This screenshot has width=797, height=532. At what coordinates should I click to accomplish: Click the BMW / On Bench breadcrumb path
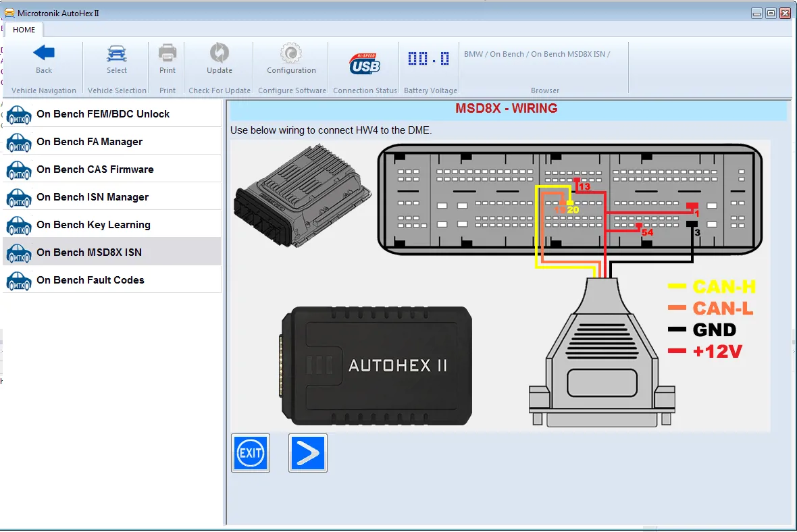coord(537,54)
